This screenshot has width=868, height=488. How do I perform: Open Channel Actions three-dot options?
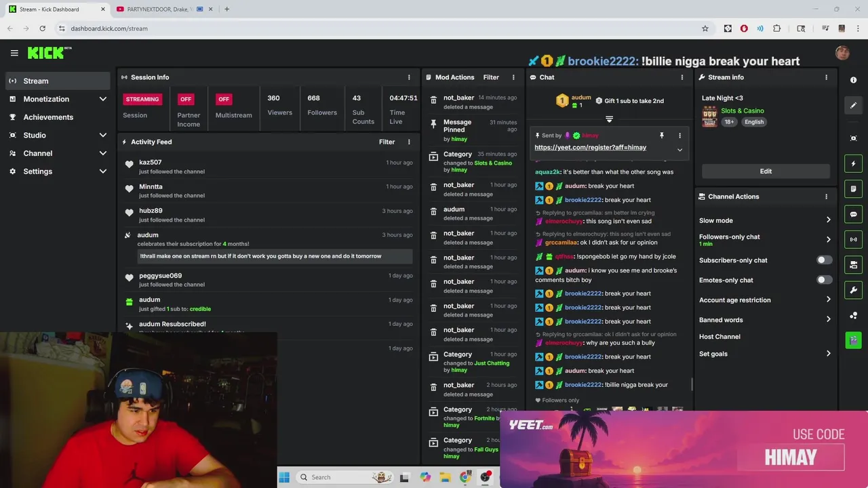coord(826,197)
